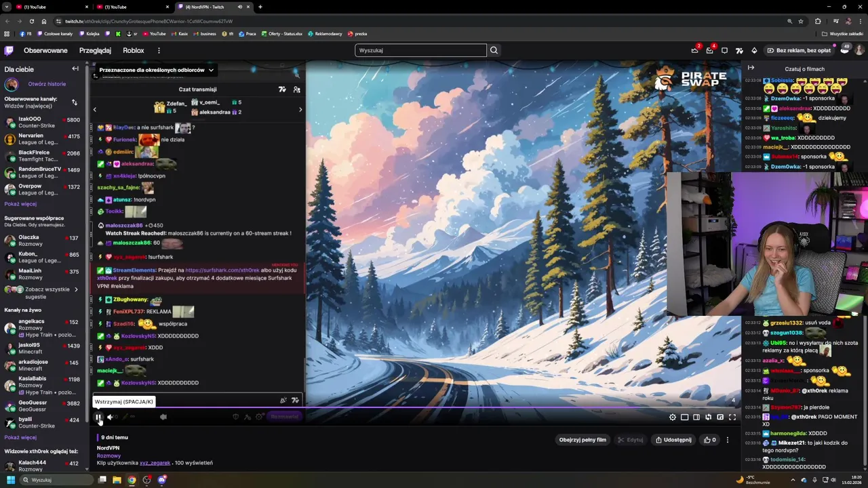
Task: Click 'Bez reklam, bez opłat' button
Action: [x=799, y=50]
